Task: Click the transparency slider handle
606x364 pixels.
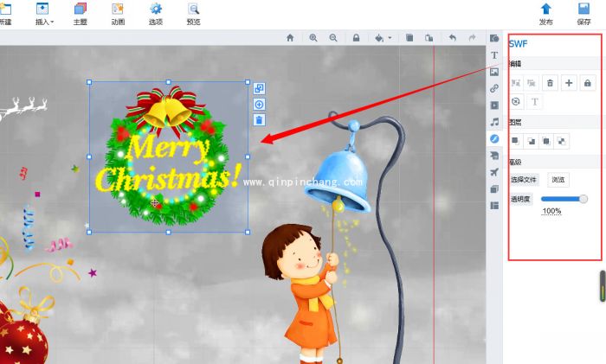Action: pos(583,199)
